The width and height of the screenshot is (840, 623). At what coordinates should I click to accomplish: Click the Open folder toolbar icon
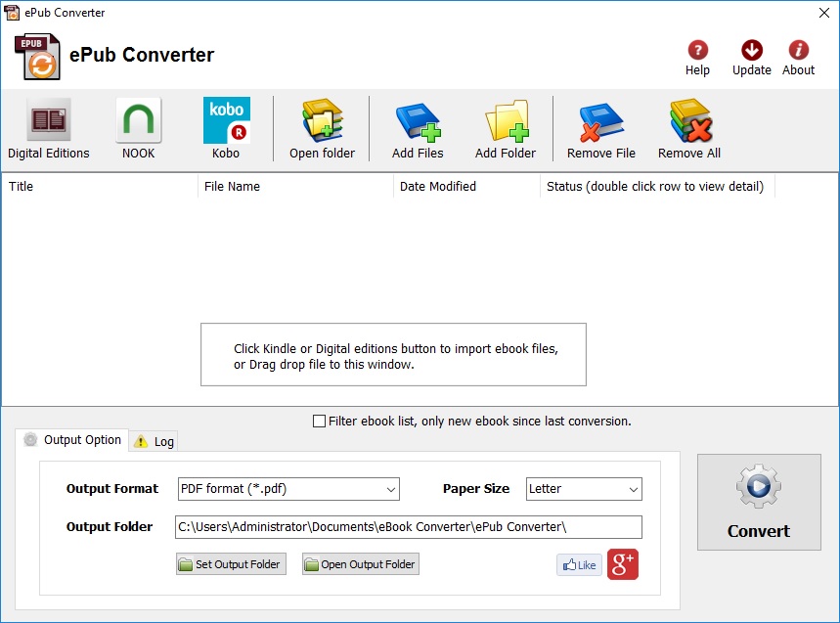pos(322,129)
